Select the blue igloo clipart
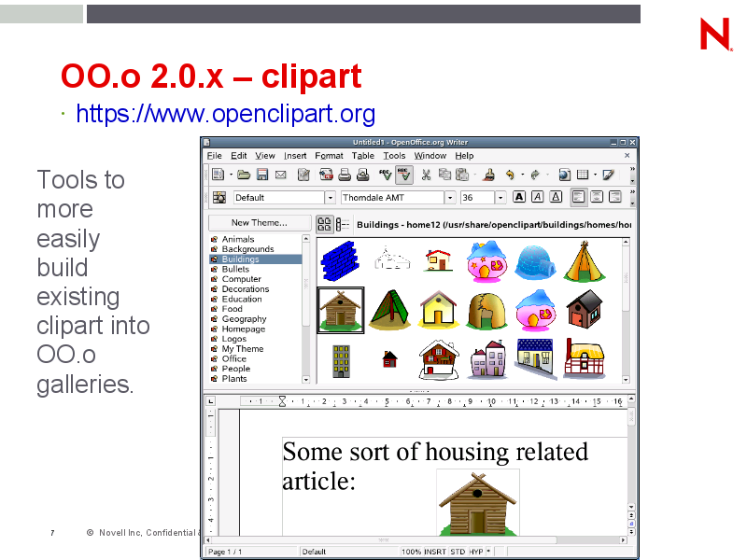 [x=535, y=261]
